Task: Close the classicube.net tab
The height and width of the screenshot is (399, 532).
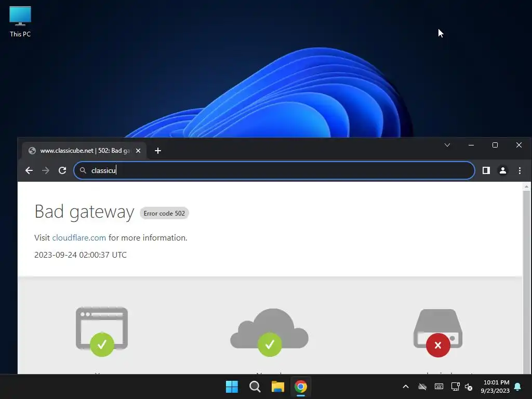Action: click(138, 151)
